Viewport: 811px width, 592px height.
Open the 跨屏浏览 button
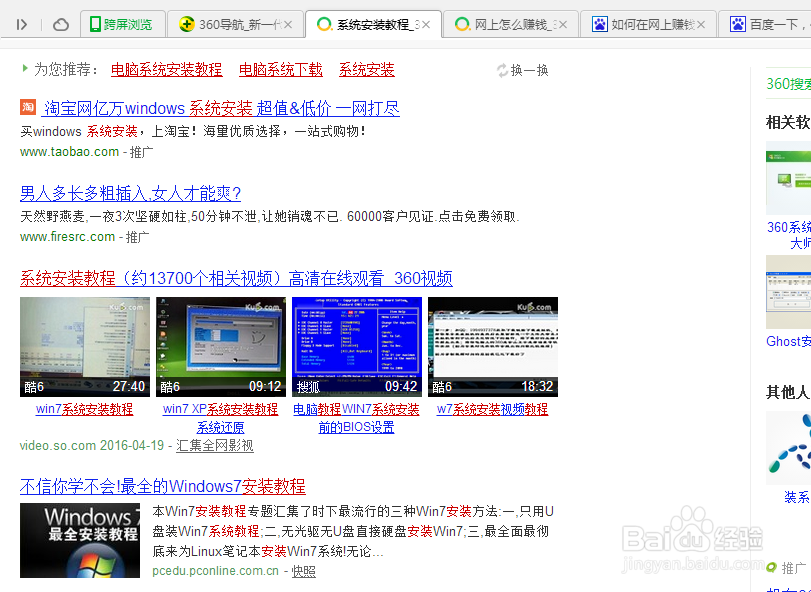click(x=123, y=24)
